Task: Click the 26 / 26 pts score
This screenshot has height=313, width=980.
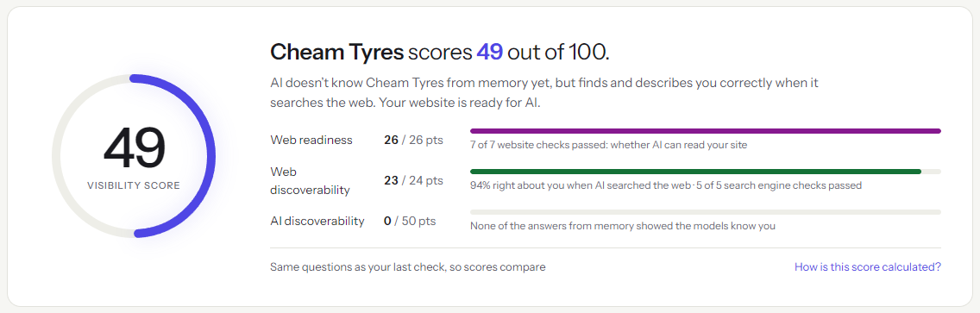Action: point(413,140)
